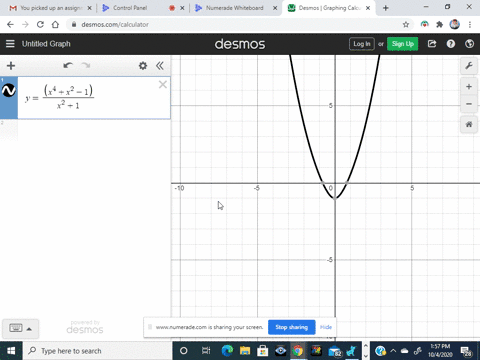480x360 pixels.
Task: Open the Desmos hamburger menu
Action: [10, 44]
